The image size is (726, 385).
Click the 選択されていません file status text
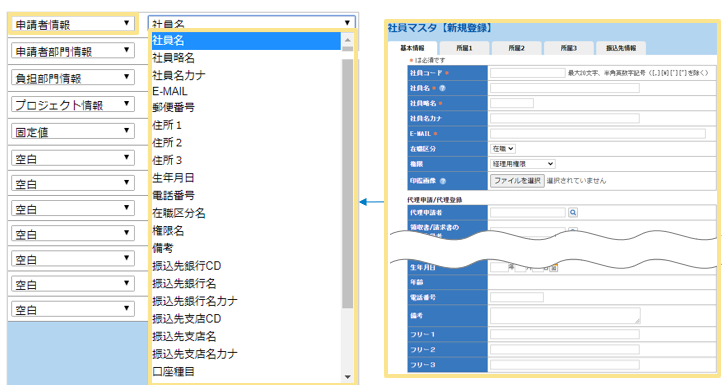coord(576,181)
